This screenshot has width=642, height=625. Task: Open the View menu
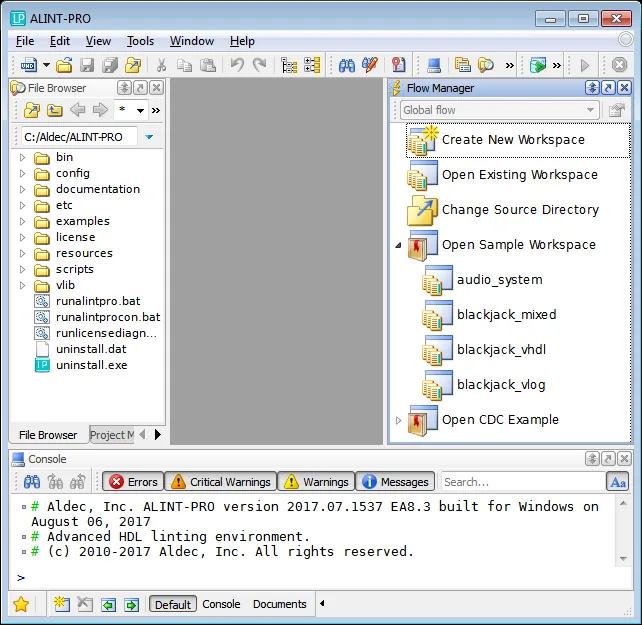[98, 41]
